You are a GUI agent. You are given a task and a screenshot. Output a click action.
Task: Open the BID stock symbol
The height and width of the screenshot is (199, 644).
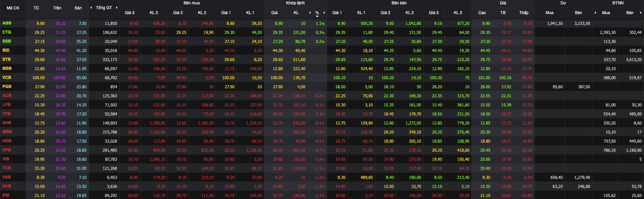tap(6, 50)
